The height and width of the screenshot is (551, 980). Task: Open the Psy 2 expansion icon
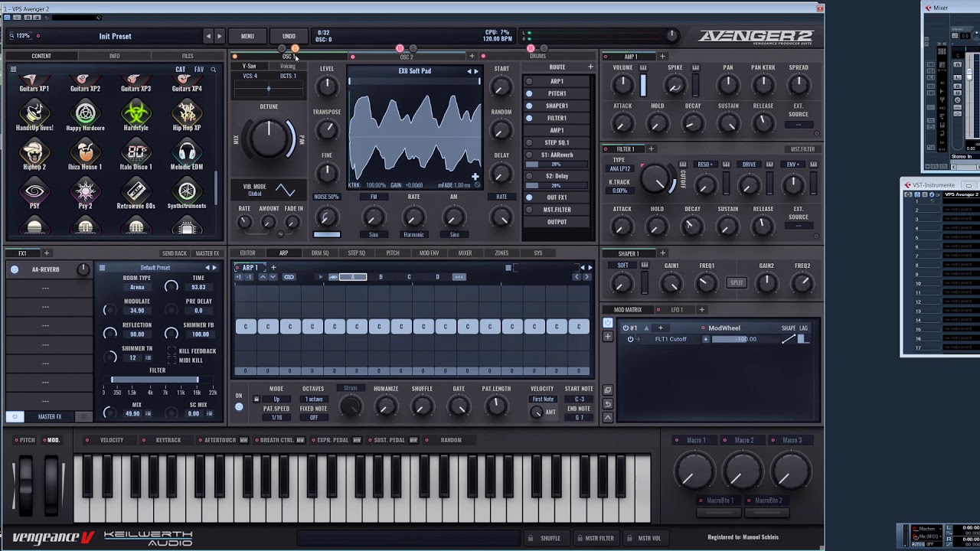(85, 191)
